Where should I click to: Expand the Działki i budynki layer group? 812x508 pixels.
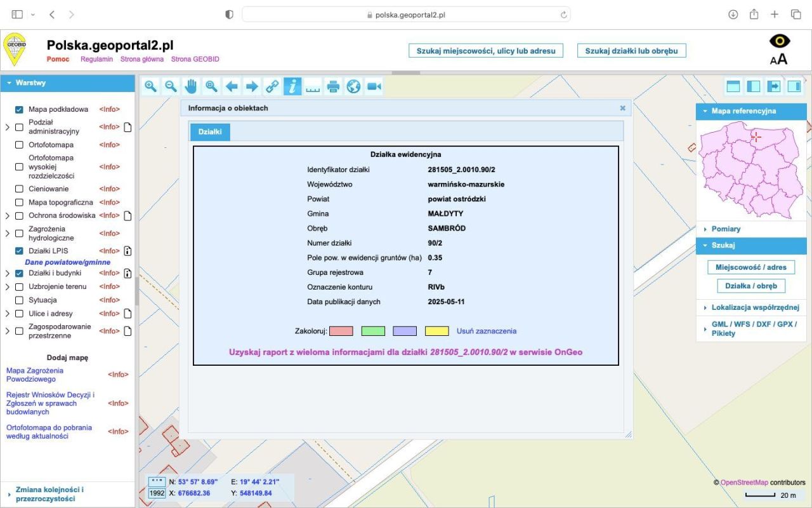[x=8, y=274]
